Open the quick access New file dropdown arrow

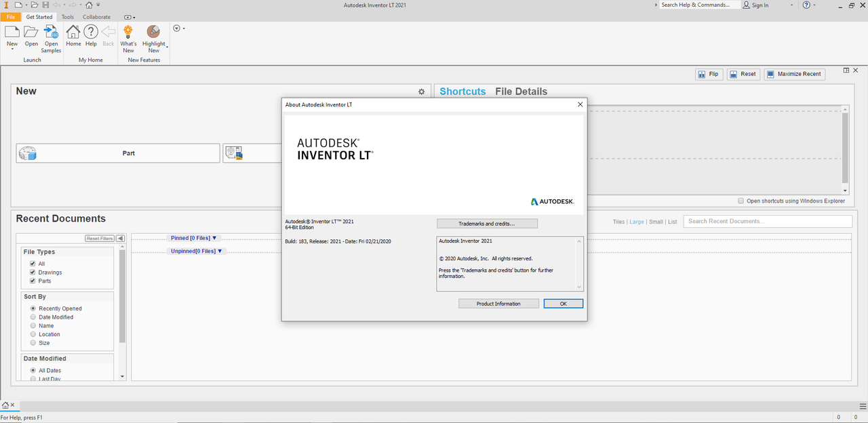click(26, 5)
